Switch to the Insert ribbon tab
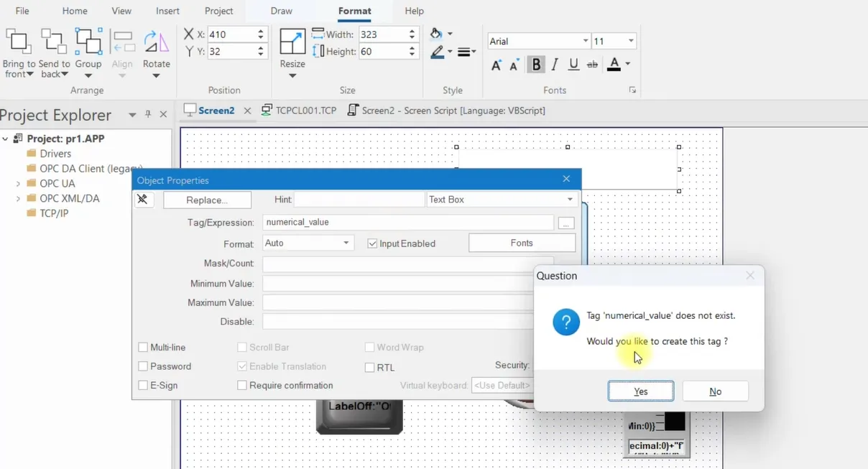868x469 pixels. point(168,11)
